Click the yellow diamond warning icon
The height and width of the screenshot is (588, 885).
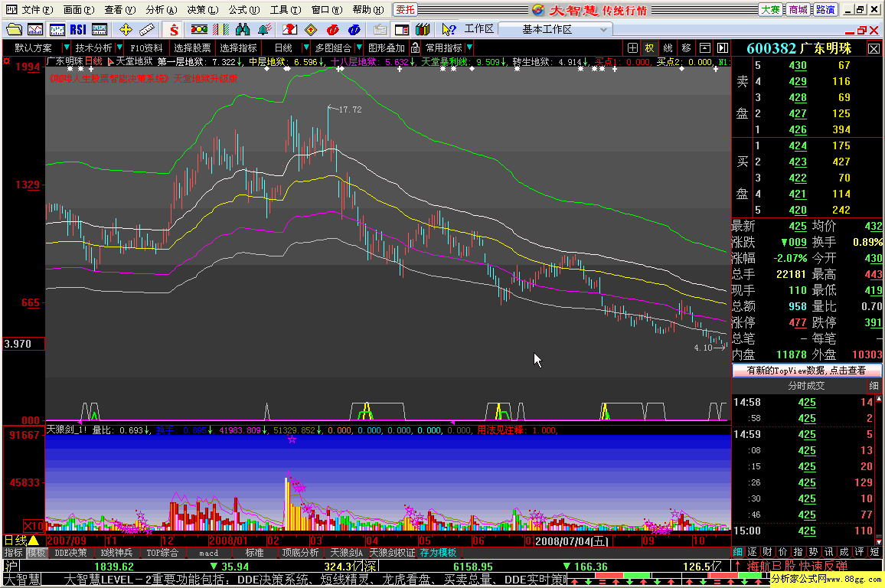[311, 29]
